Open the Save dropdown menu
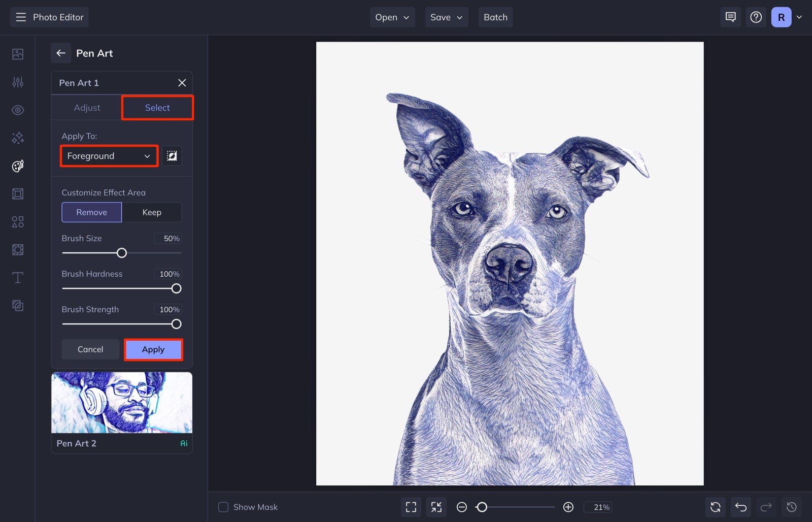812x522 pixels. pyautogui.click(x=446, y=17)
